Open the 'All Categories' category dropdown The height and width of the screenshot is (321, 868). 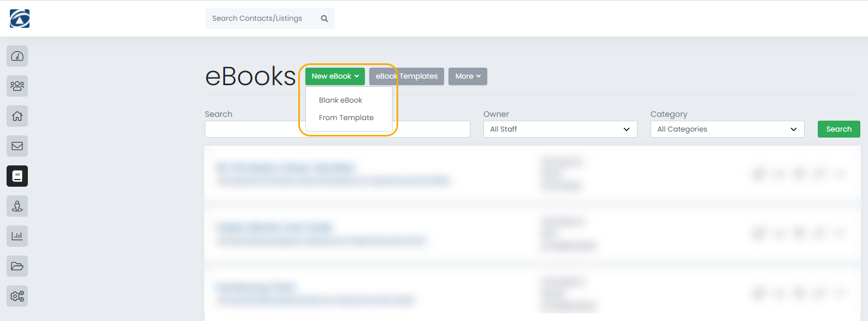(727, 129)
